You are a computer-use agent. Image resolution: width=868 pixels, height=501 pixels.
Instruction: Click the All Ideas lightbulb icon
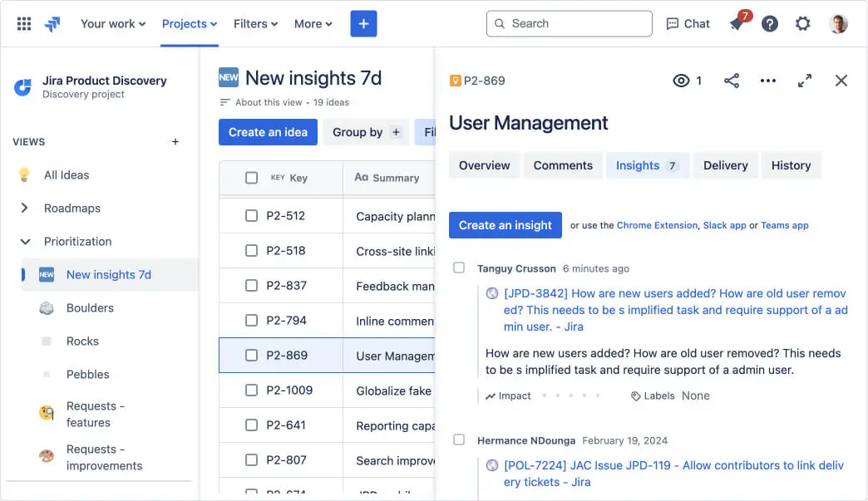tap(24, 174)
